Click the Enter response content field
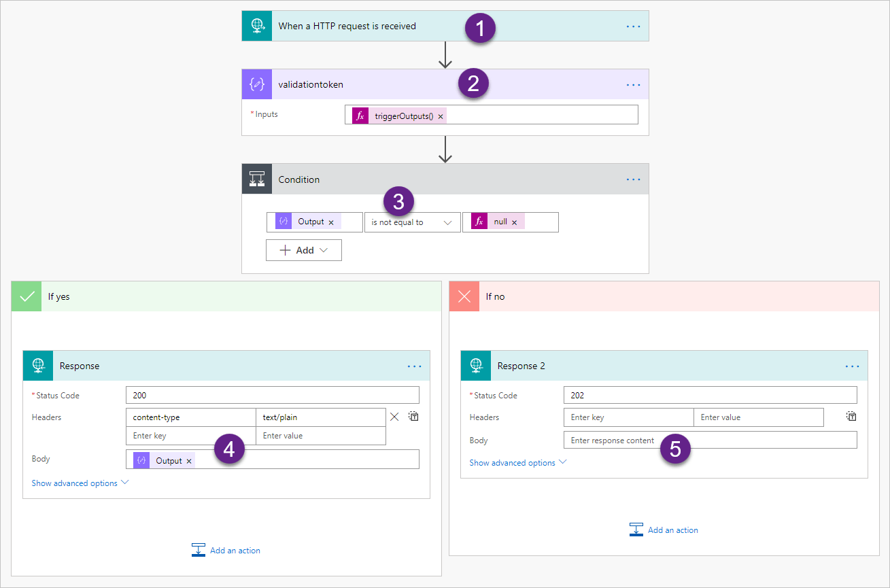 [x=710, y=440]
